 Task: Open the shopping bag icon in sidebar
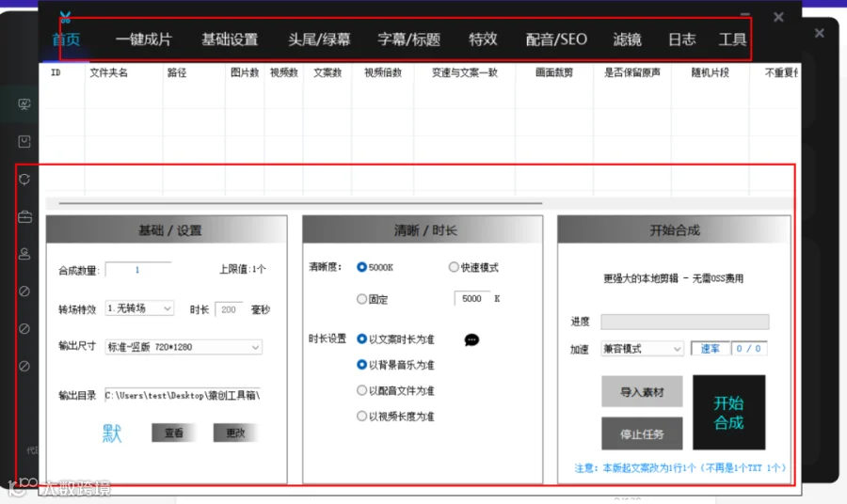point(24,141)
